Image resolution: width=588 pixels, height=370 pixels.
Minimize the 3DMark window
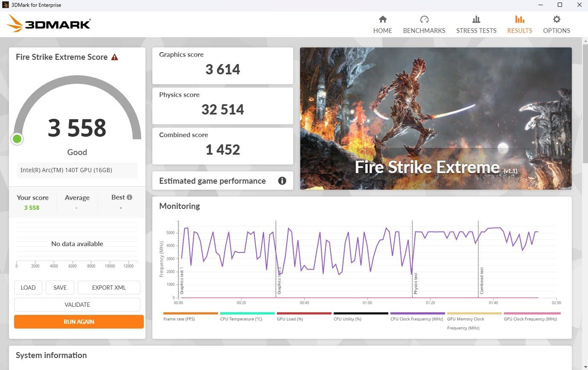pyautogui.click(x=540, y=5)
